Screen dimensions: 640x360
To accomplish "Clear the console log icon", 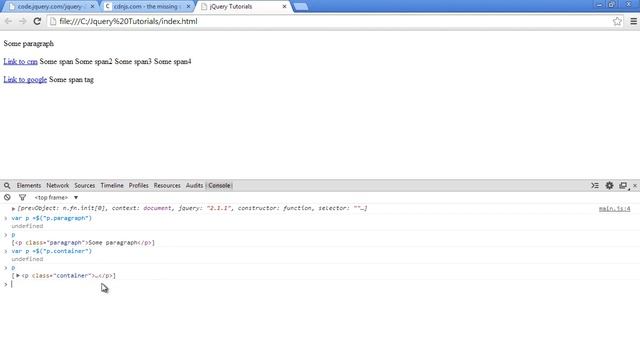I will point(7,197).
